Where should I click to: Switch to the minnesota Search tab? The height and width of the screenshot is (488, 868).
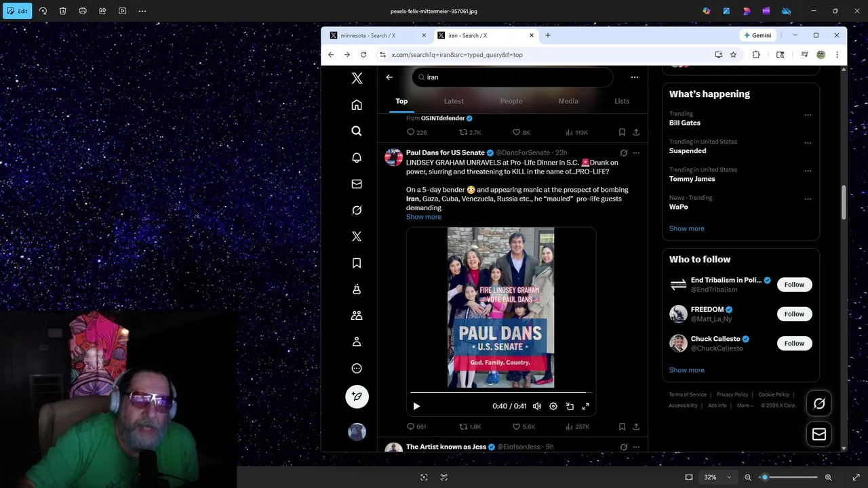[378, 35]
